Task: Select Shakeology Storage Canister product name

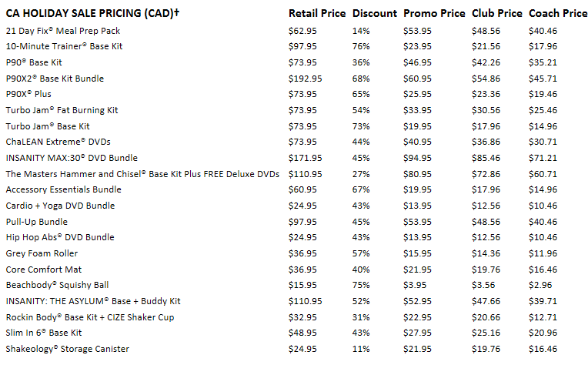Action: (x=67, y=349)
